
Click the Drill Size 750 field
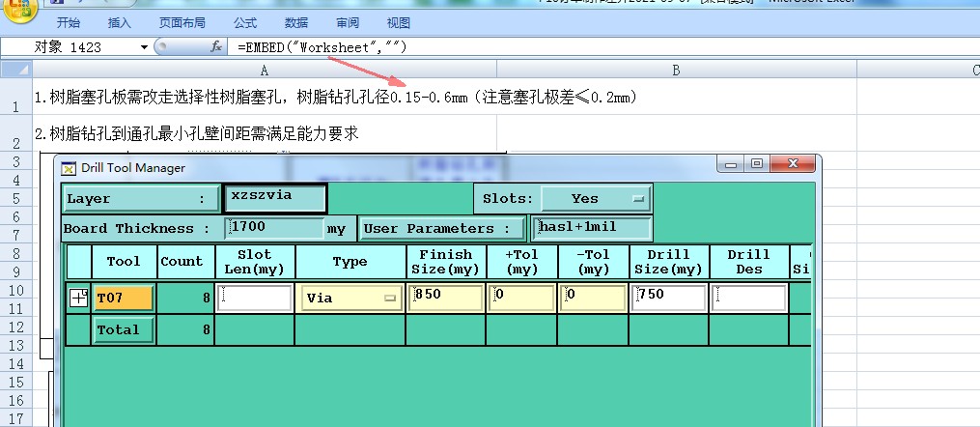669,299
